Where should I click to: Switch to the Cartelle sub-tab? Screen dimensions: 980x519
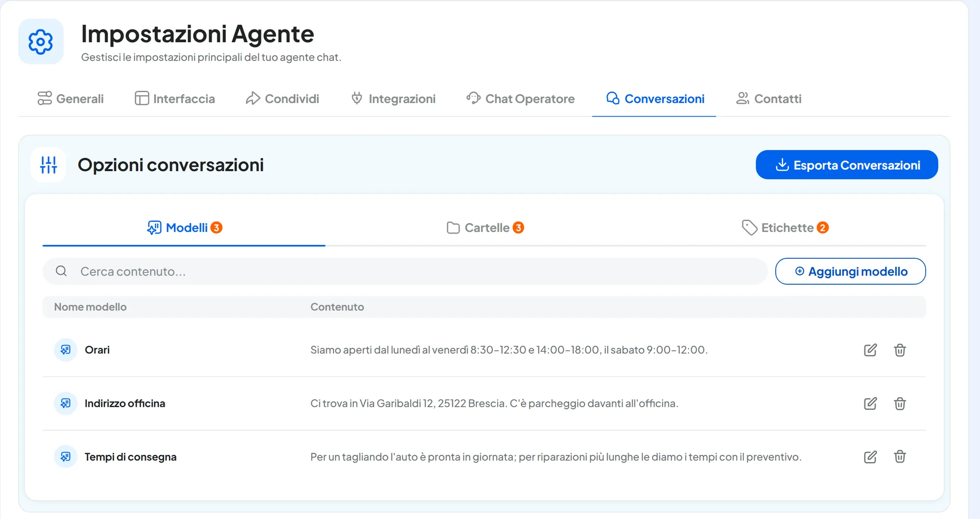[485, 227]
